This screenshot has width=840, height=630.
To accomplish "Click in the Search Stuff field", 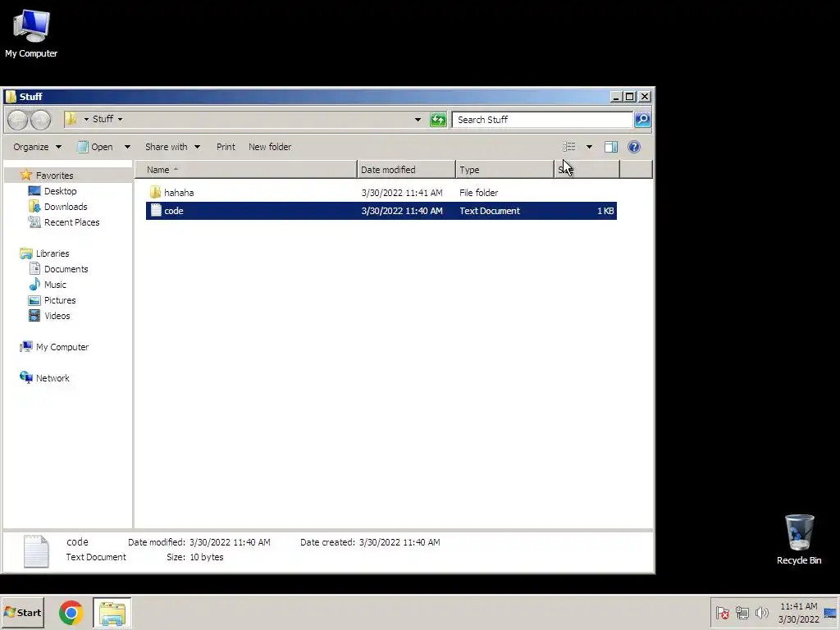I will [x=542, y=120].
